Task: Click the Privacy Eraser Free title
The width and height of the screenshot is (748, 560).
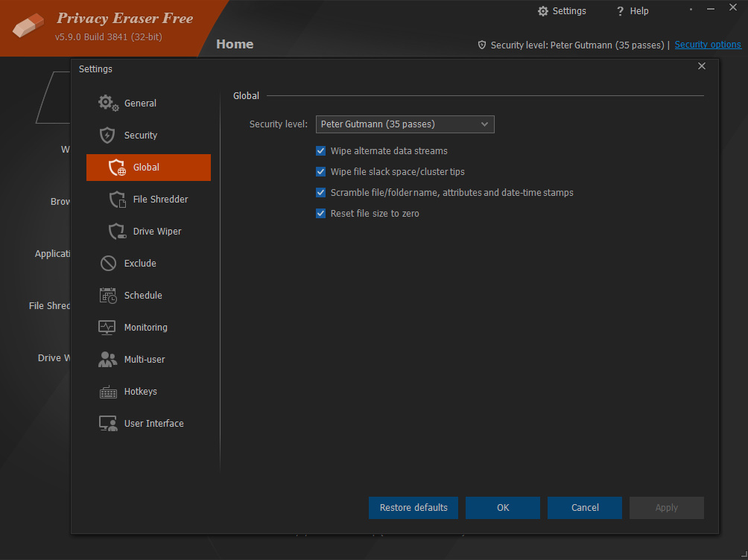Action: pos(125,18)
